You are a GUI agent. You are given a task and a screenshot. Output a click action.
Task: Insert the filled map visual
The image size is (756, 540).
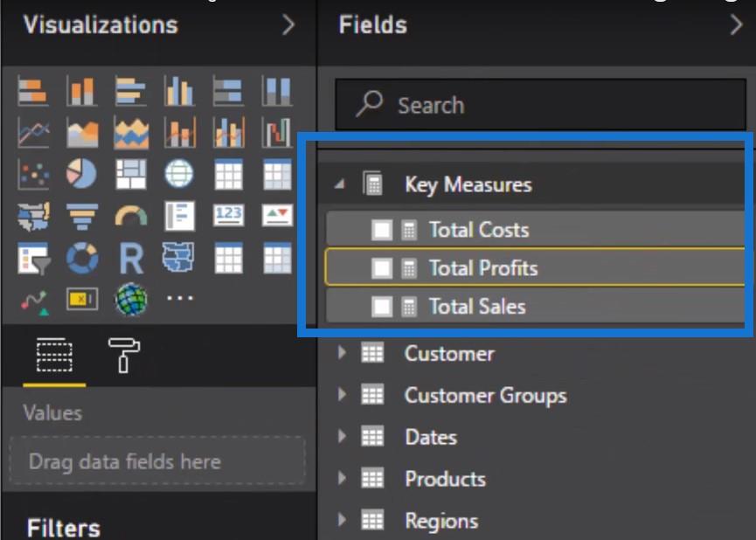click(x=33, y=216)
